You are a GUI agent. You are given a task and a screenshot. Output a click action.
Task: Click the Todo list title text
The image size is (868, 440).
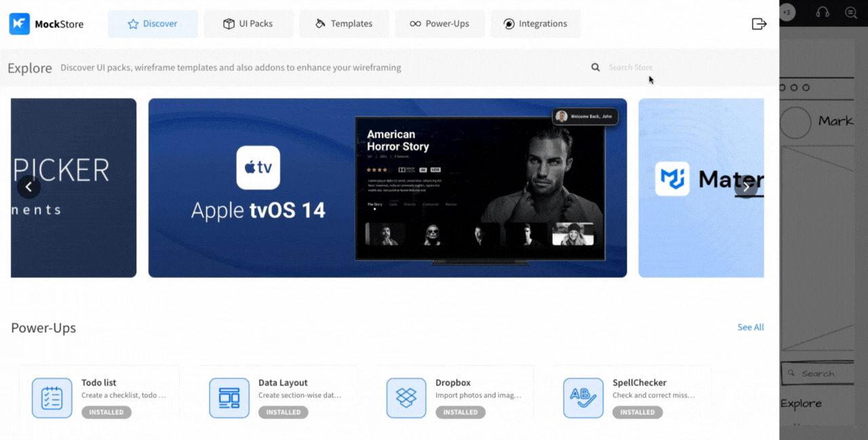pos(99,382)
